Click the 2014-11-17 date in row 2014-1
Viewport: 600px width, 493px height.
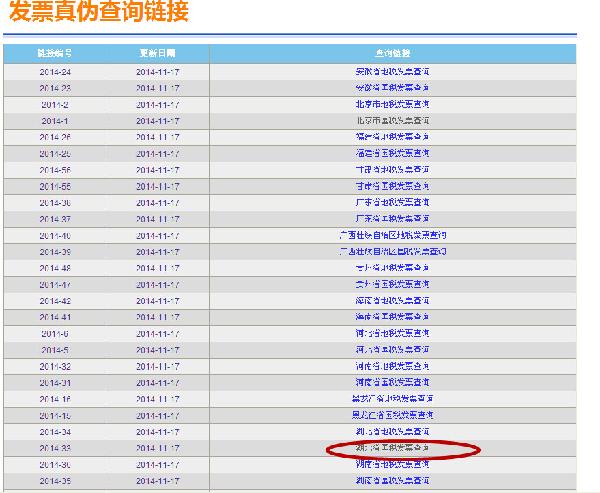[158, 121]
